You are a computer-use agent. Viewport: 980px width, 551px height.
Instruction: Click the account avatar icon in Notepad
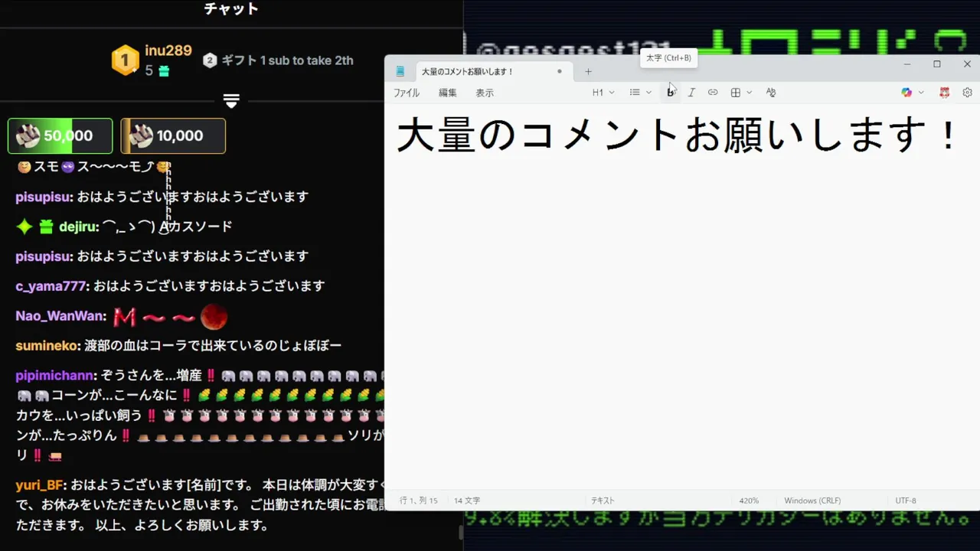(945, 93)
